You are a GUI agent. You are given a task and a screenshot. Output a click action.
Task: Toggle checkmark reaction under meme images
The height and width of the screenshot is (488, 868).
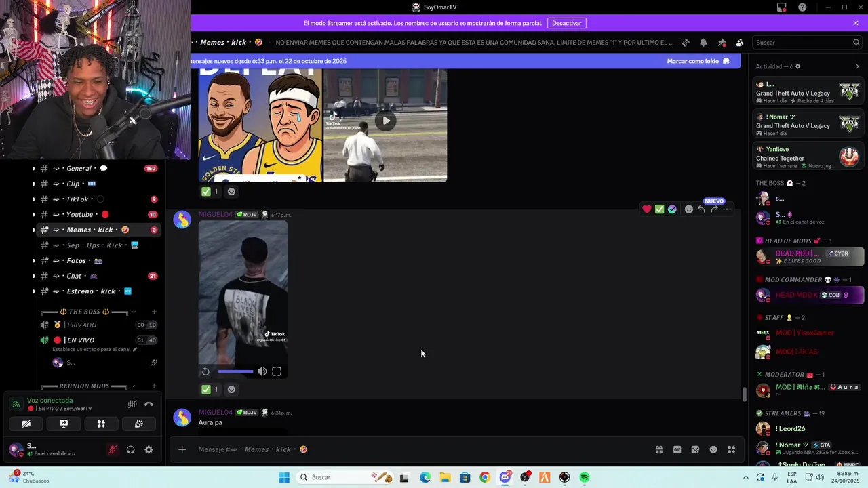pos(210,192)
